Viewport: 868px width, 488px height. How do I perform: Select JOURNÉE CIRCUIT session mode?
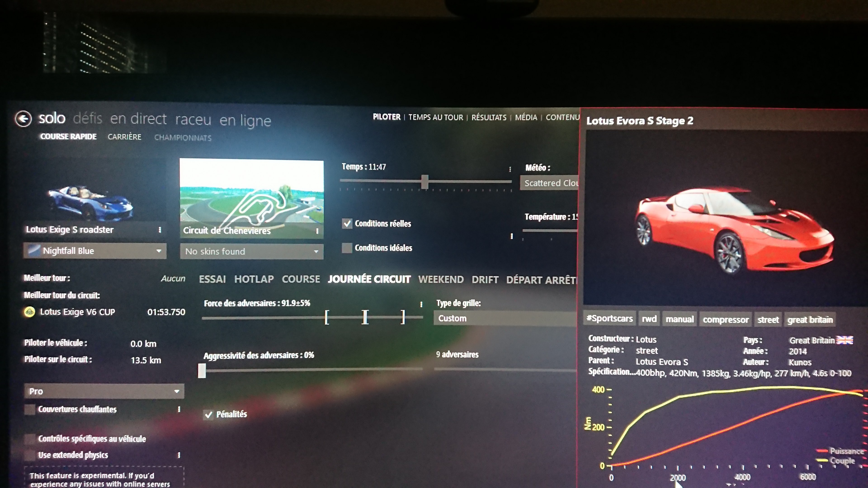[369, 279]
